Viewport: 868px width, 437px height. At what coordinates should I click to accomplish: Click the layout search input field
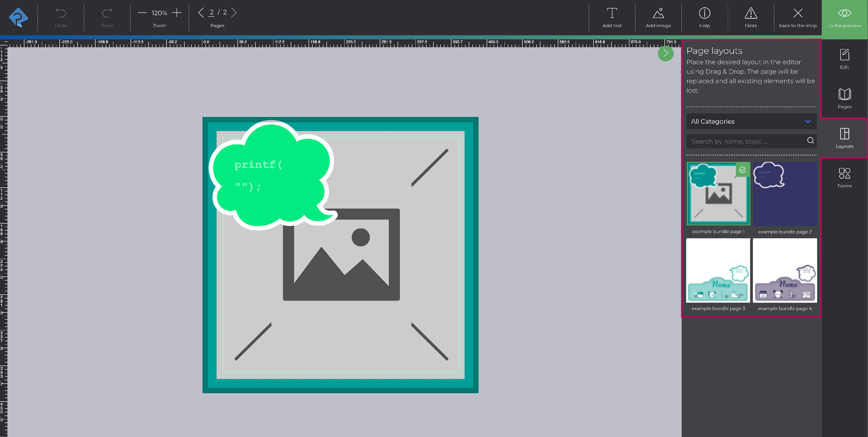pos(746,141)
